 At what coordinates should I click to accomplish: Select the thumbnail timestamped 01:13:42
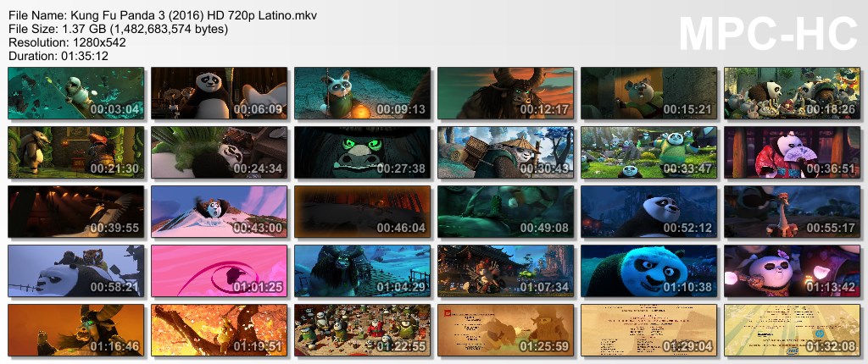coord(793,271)
